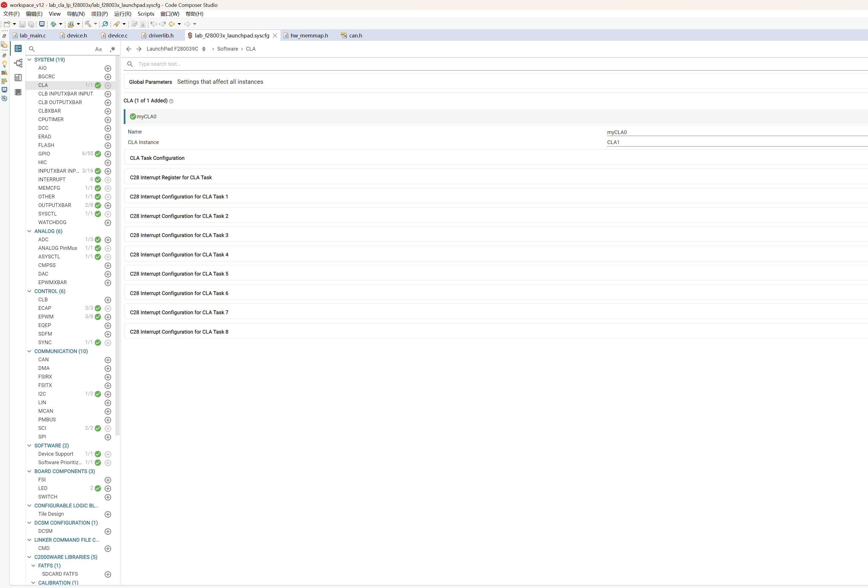Click the green check on myCLA0
Image resolution: width=868 pixels, height=588 pixels.
(x=133, y=117)
